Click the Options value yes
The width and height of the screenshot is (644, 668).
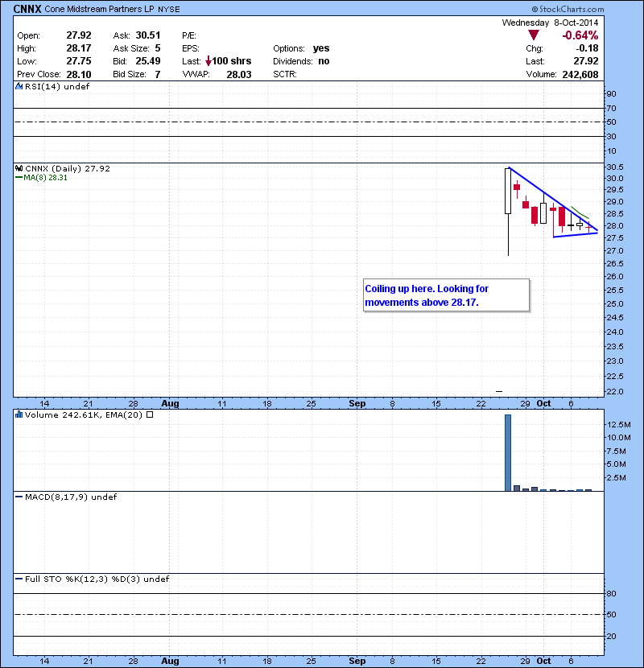pos(321,48)
